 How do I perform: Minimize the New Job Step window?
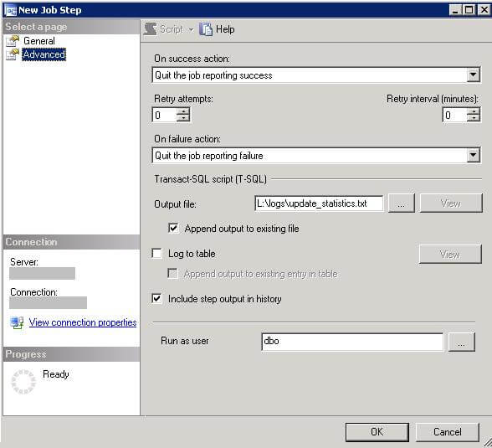(x=455, y=10)
